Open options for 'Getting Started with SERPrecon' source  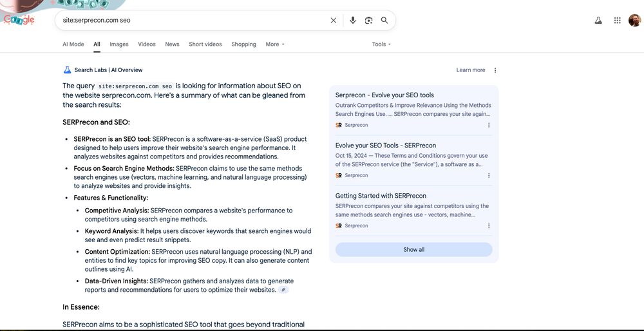coord(489,225)
